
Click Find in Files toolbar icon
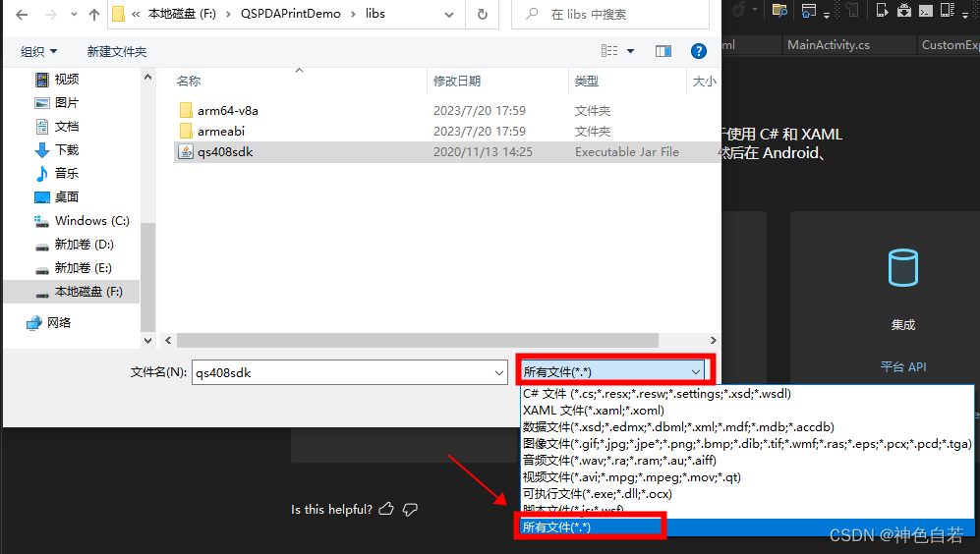[x=779, y=10]
